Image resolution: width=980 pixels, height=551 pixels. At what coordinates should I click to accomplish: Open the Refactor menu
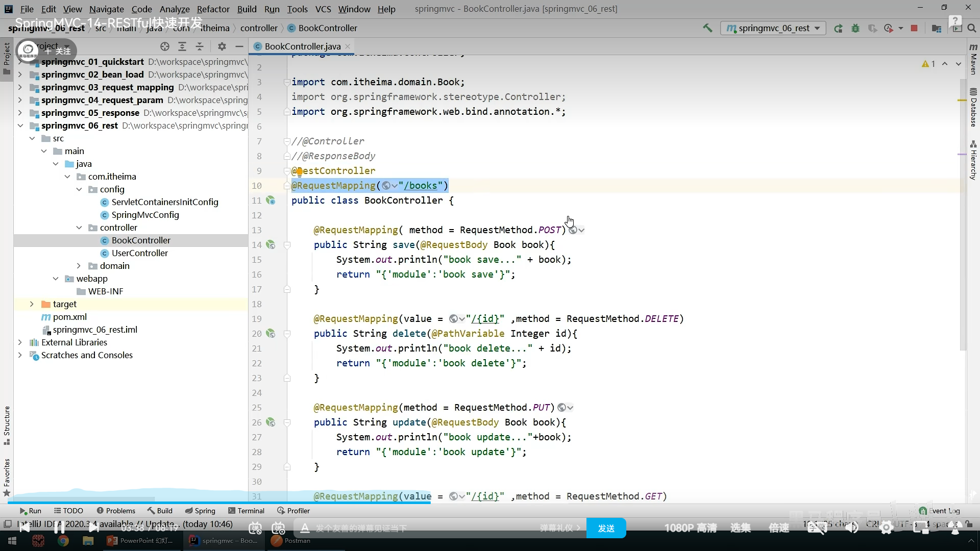[213, 9]
